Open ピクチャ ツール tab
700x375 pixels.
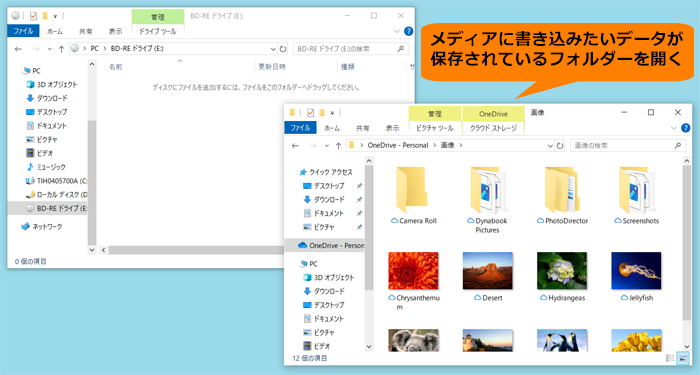tap(435, 128)
